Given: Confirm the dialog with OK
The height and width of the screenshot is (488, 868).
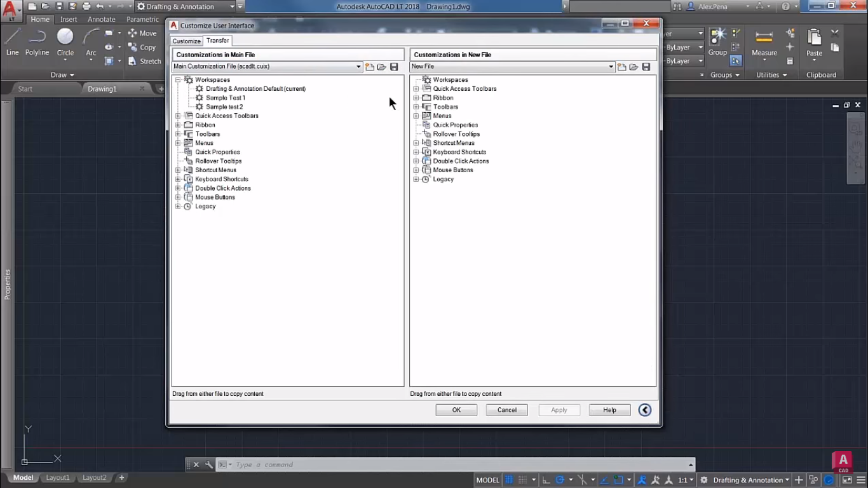Looking at the screenshot, I should pyautogui.click(x=456, y=410).
